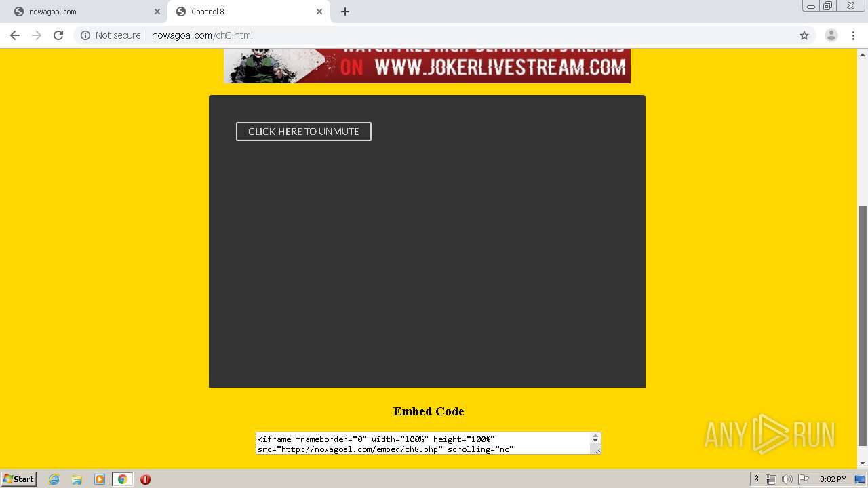This screenshot has height=488, width=868.
Task: Close the Channel 8 tab
Action: coord(319,12)
